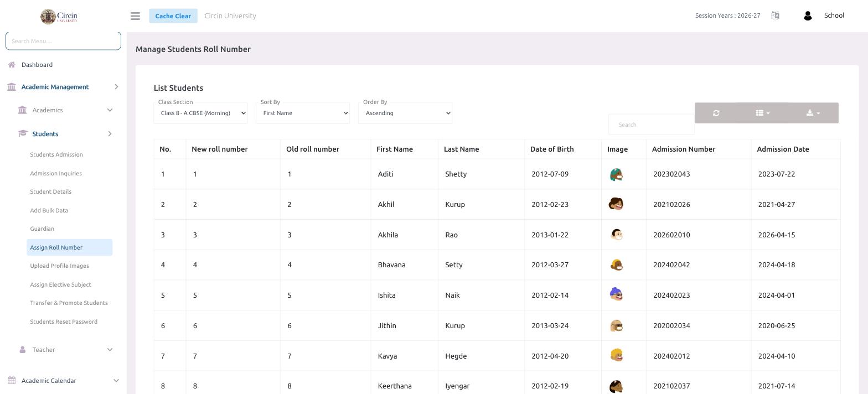This screenshot has height=394, width=868.
Task: Open Add Bulk Data menu item
Action: [49, 210]
